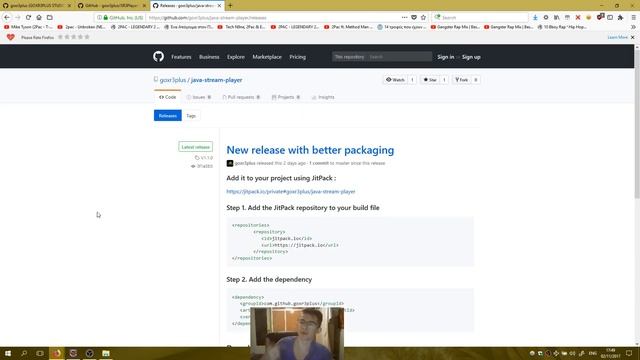Click the folder icon in navigation toolbar
The image size is (640, 360).
point(49,18)
